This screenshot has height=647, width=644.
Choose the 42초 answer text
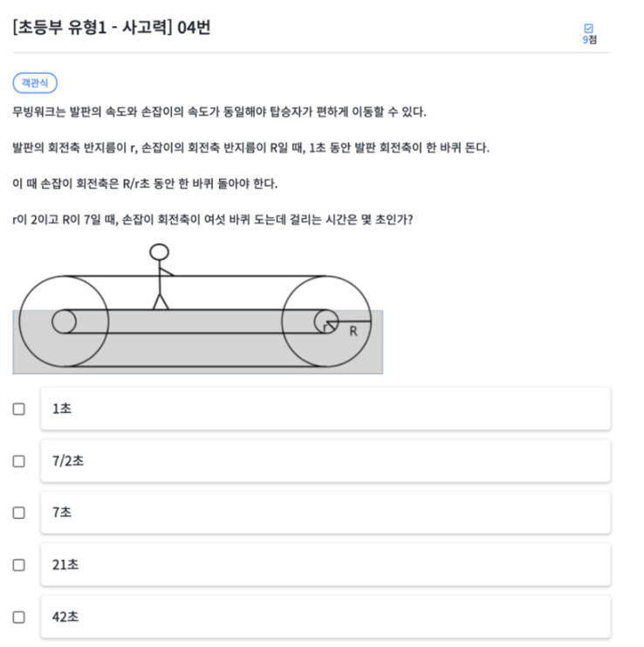(65, 616)
